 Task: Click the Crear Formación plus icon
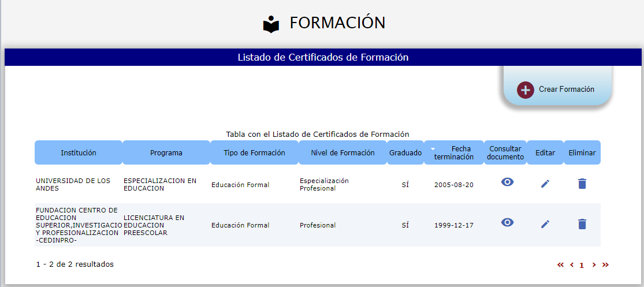point(525,90)
